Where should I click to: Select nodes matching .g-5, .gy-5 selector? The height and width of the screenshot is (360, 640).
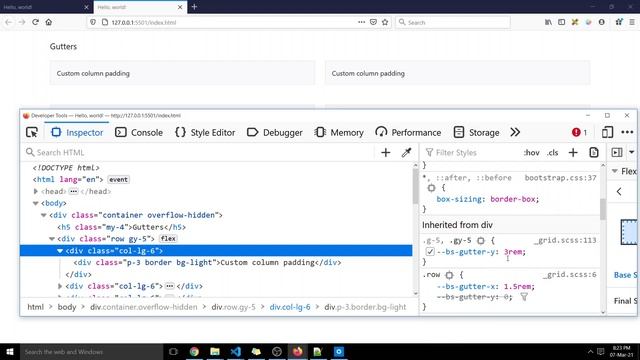pos(481,241)
